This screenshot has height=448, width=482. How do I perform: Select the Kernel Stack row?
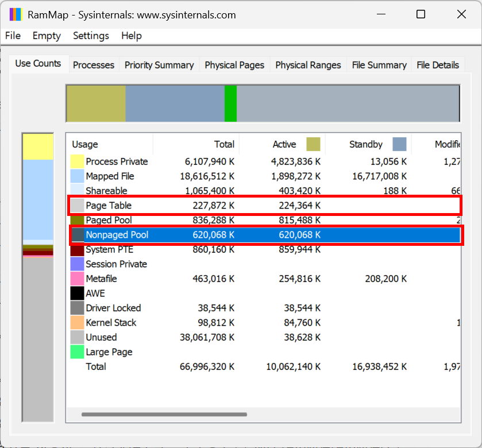tap(264, 323)
